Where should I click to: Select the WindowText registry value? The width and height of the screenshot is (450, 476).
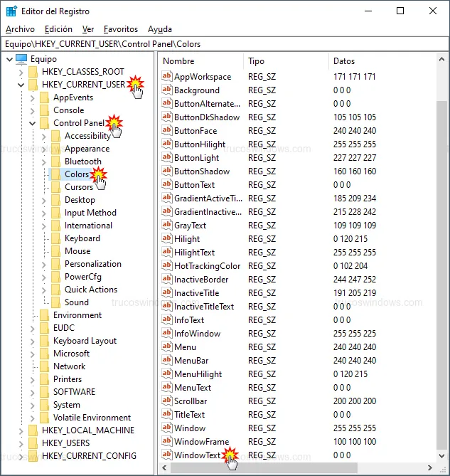[197, 455]
